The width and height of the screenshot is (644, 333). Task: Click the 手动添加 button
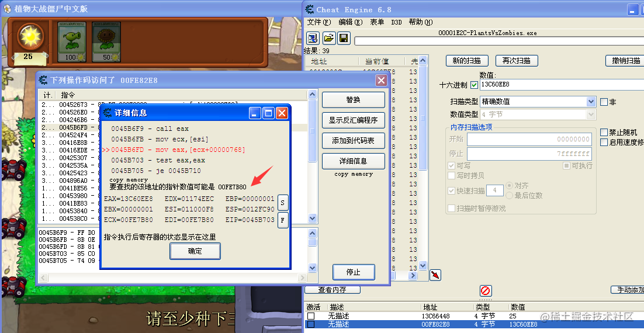pos(627,290)
